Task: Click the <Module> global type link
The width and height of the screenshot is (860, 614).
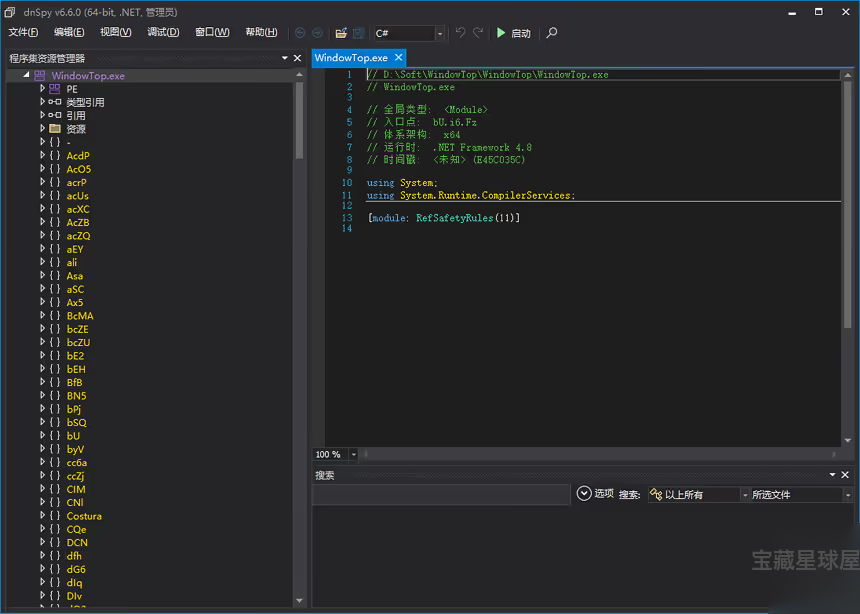Action: pos(466,110)
